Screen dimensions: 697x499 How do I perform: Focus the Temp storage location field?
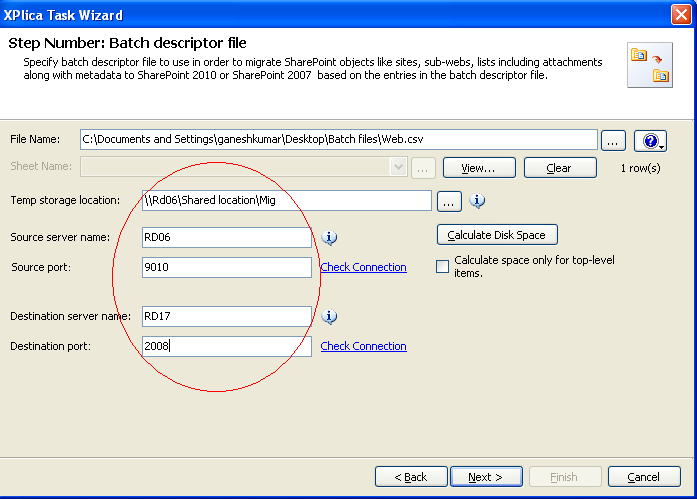287,200
